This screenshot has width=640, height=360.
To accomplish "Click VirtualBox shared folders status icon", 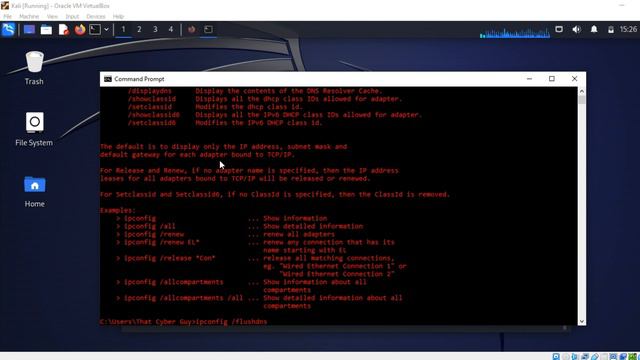I will click(604, 357).
